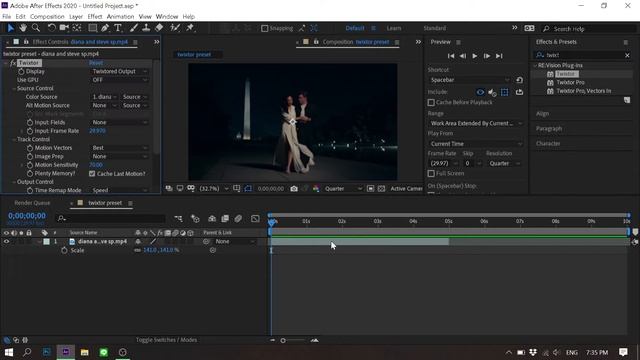Select the Clone Stamp tool
This screenshot has width=640, height=360.
146,28
